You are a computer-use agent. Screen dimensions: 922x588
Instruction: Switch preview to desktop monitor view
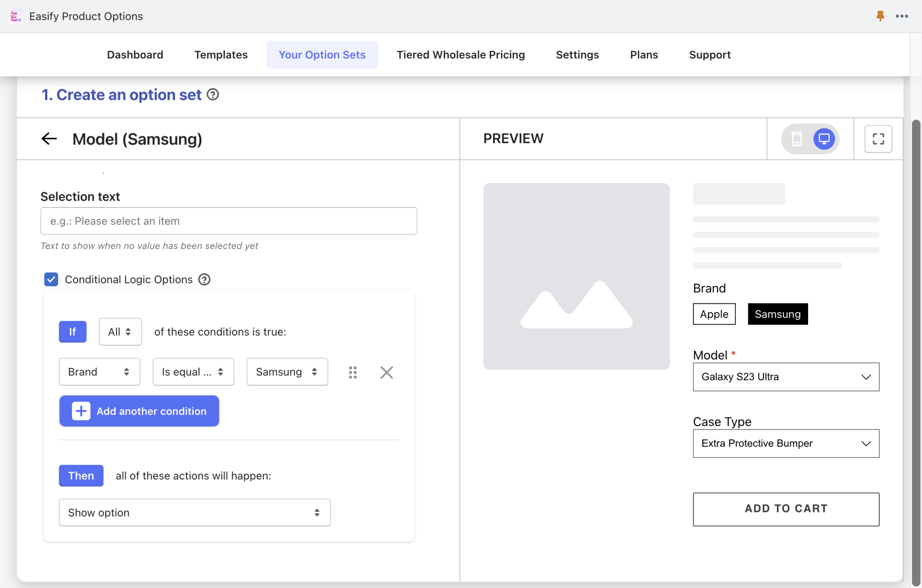tap(824, 139)
